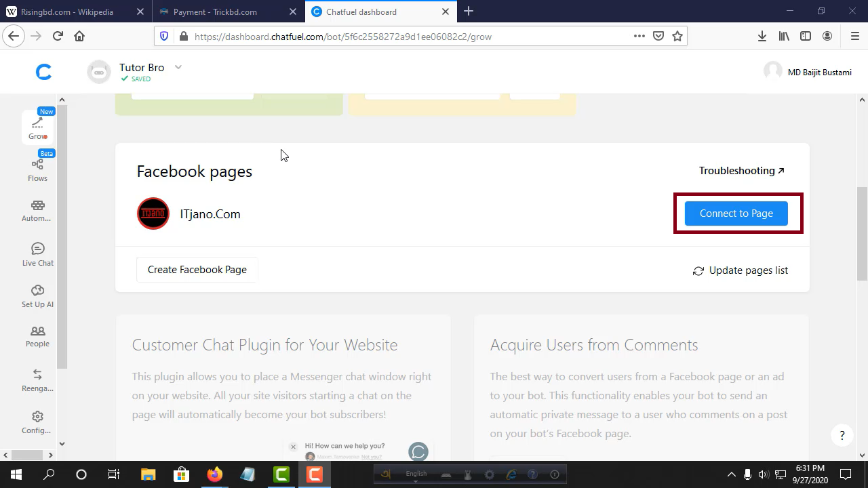Screen dimensions: 868x488
Task: Open Set Up AI sidebar item
Action: pyautogui.click(x=37, y=296)
